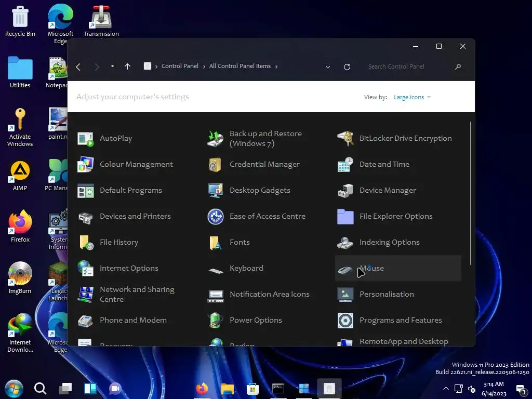Image resolution: width=532 pixels, height=399 pixels.
Task: Open the notifications centre icon
Action: pyautogui.click(x=521, y=389)
